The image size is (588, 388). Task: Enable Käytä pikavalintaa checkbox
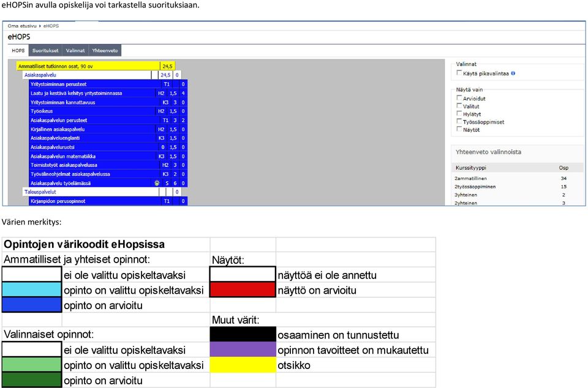(x=459, y=73)
